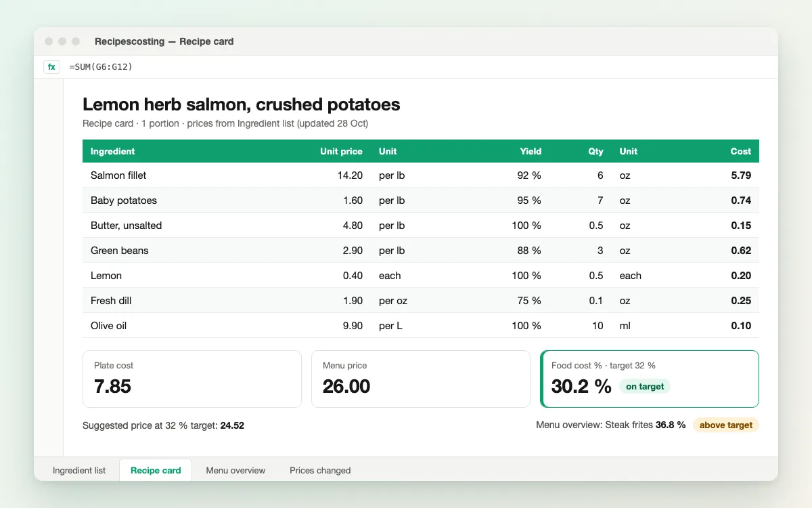Click the 0.40 unit price cell
812x508 pixels.
(353, 276)
